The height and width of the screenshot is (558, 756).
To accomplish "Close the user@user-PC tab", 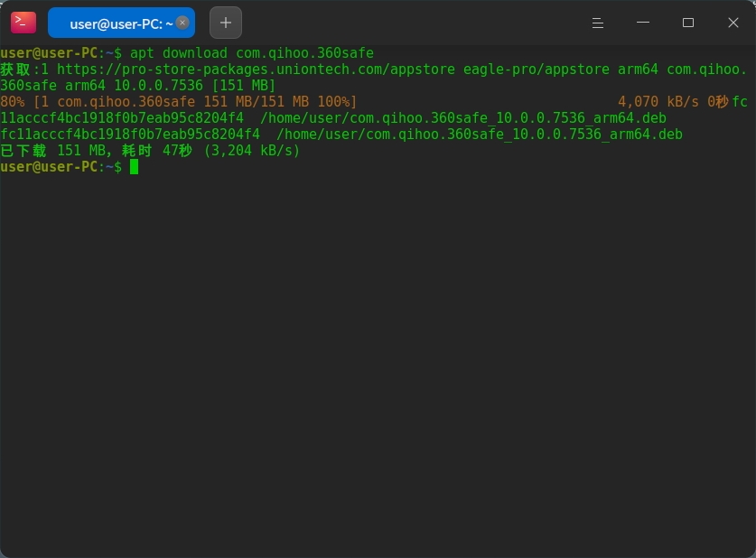I will 182,23.
